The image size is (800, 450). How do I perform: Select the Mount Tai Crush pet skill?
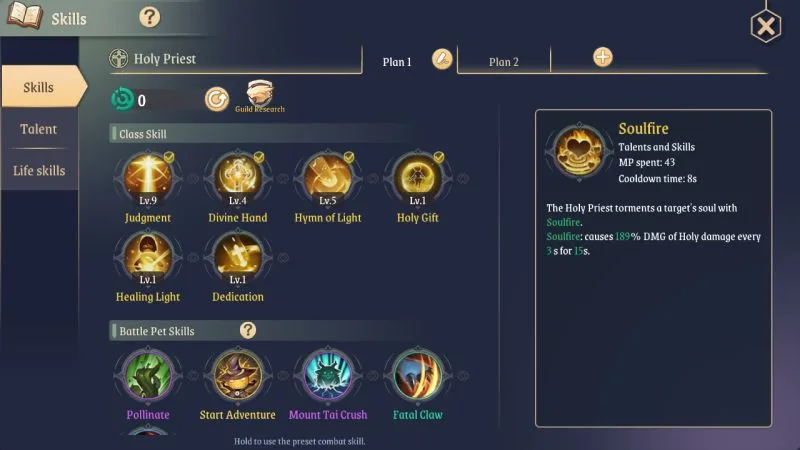click(328, 376)
